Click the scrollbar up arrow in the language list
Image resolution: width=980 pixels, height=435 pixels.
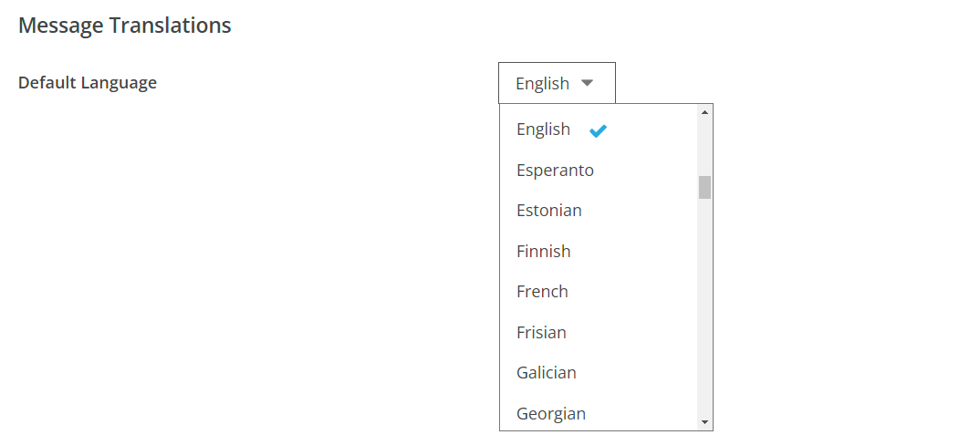[705, 112]
